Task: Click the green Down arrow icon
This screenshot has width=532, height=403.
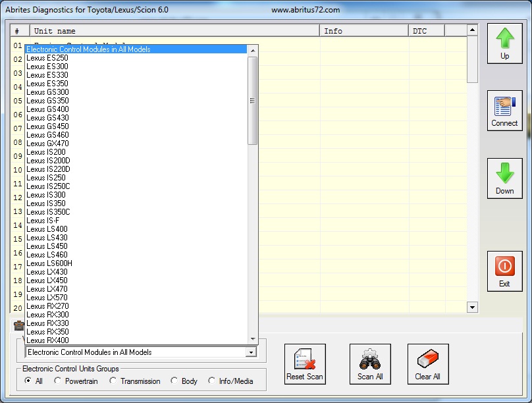Action: pyautogui.click(x=505, y=173)
